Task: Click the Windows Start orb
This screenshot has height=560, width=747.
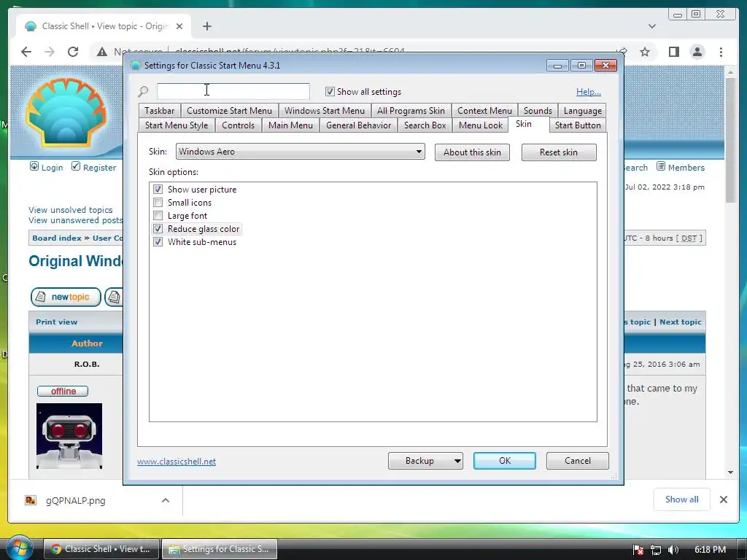Action: [x=18, y=548]
